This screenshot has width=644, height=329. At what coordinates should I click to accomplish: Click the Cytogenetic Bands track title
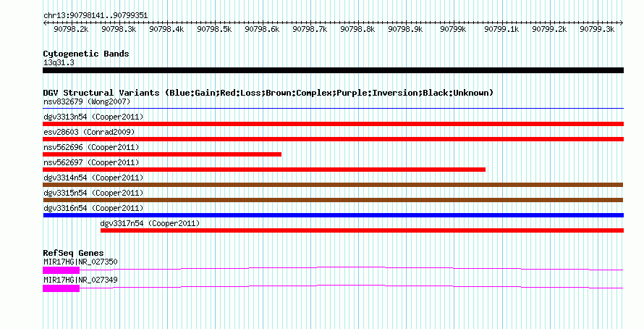pyautogui.click(x=86, y=54)
